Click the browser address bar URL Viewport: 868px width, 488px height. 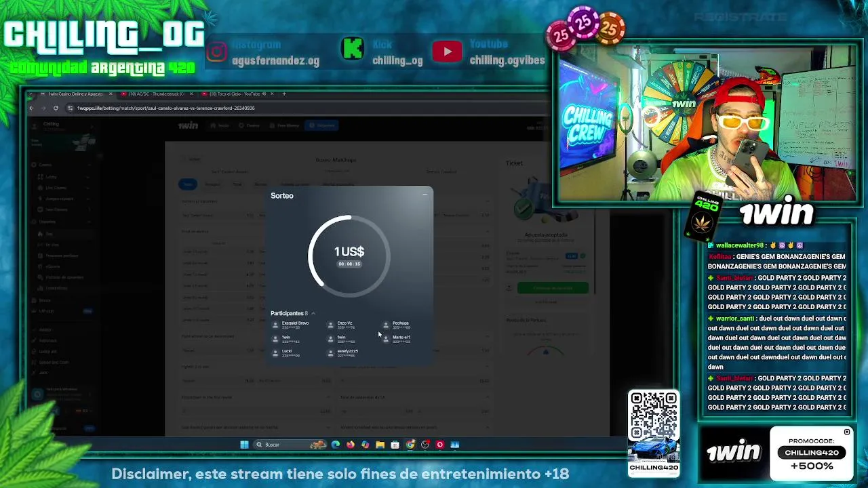166,108
